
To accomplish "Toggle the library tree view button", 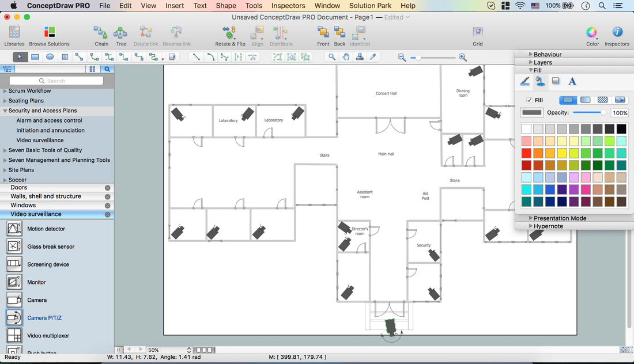I will (x=7, y=69).
